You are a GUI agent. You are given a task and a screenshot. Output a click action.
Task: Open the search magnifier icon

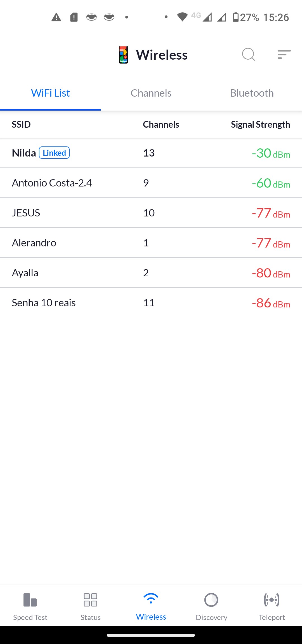pos(248,54)
